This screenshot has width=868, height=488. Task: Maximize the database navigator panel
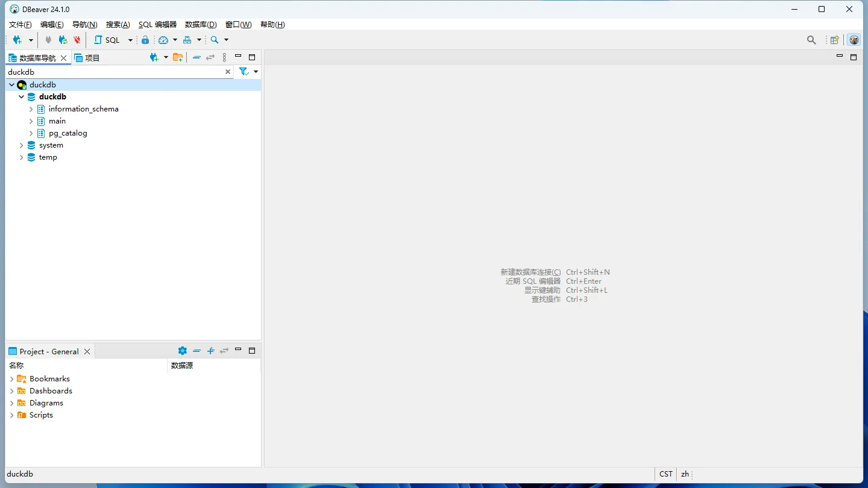coord(252,57)
